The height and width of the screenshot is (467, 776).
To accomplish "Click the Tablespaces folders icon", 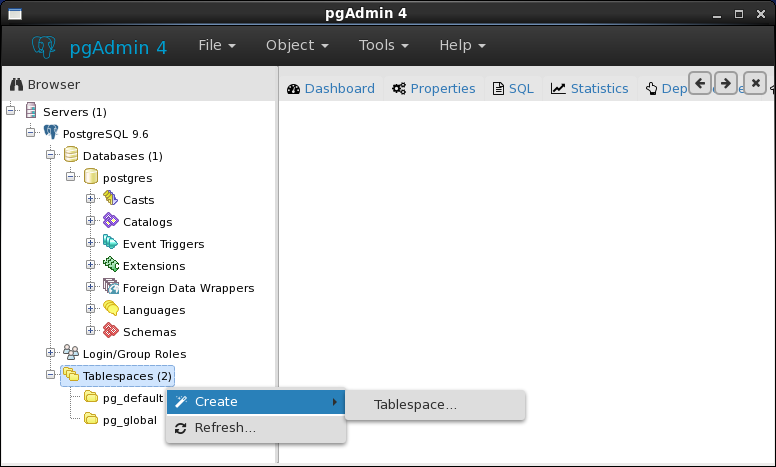I will 71,374.
